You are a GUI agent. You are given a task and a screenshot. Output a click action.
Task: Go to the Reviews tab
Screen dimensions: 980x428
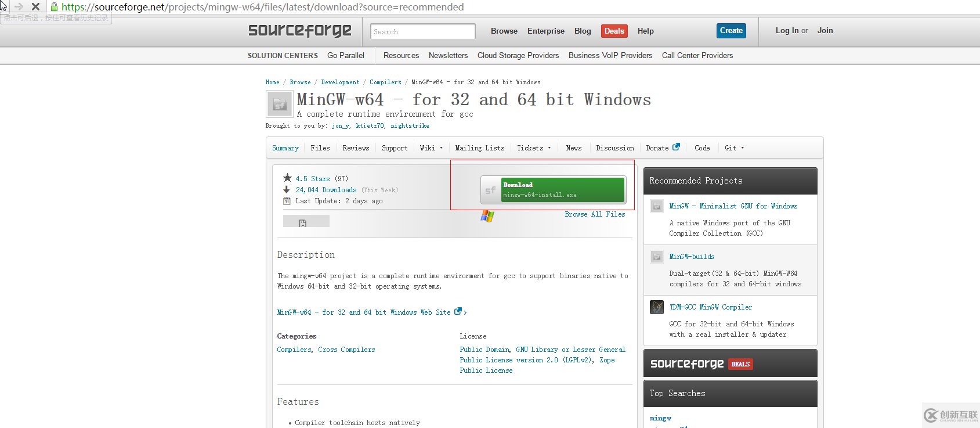[x=356, y=148]
